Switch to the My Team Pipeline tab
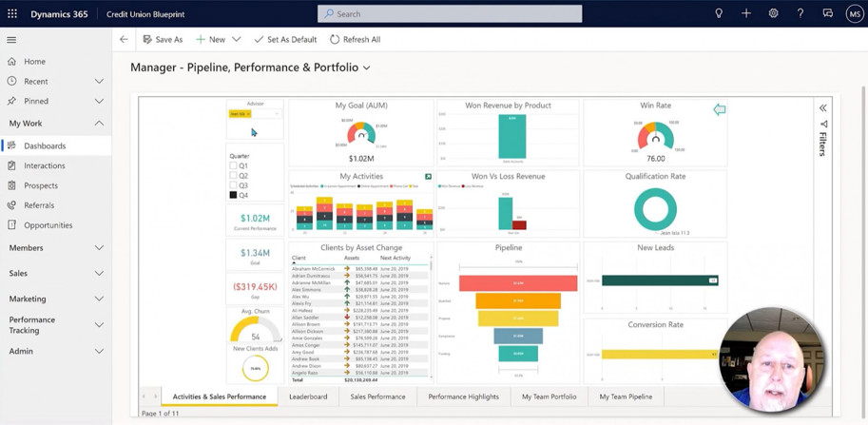The width and height of the screenshot is (868, 425). click(626, 396)
